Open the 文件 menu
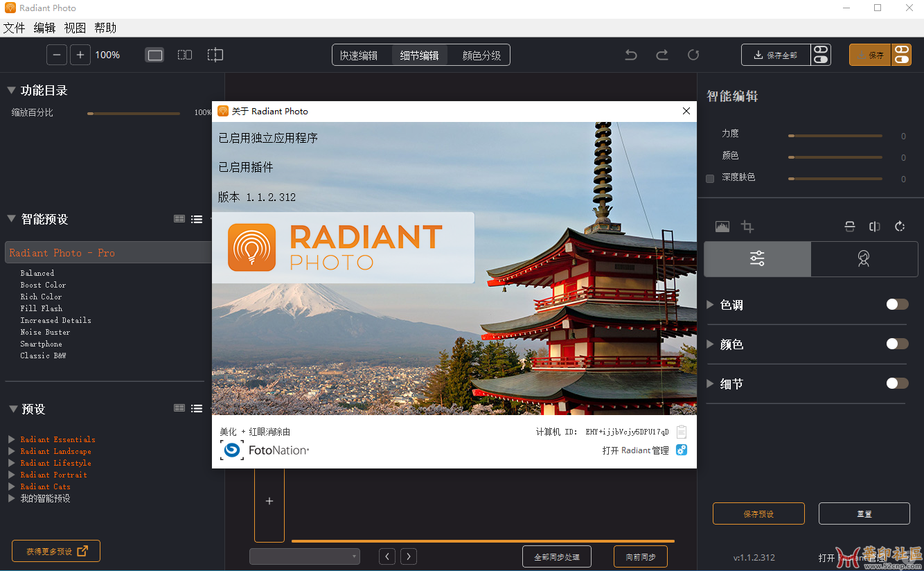924x571 pixels. click(x=14, y=28)
